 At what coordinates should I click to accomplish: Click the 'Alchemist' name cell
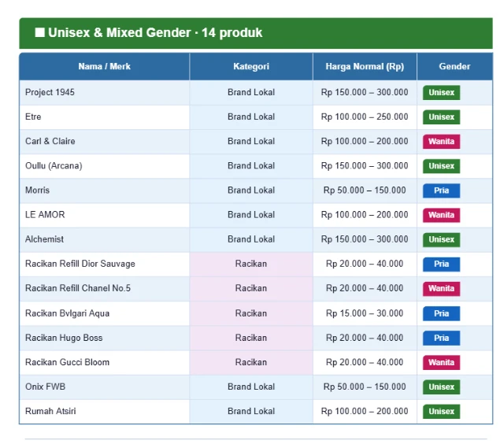(x=105, y=239)
